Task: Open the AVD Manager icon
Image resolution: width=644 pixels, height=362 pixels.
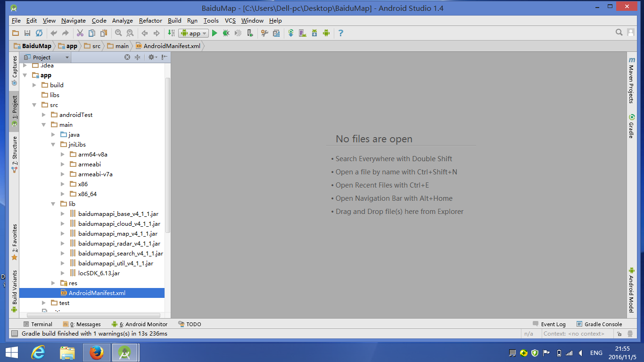Action: click(x=303, y=33)
